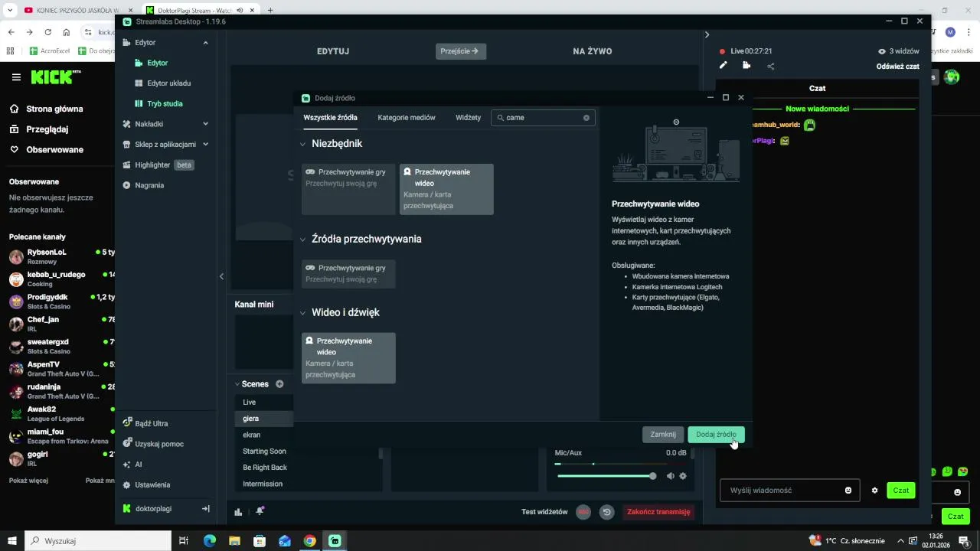Screen dimensions: 980x551
Task: Click Odśwież czat link
Action: point(897,67)
